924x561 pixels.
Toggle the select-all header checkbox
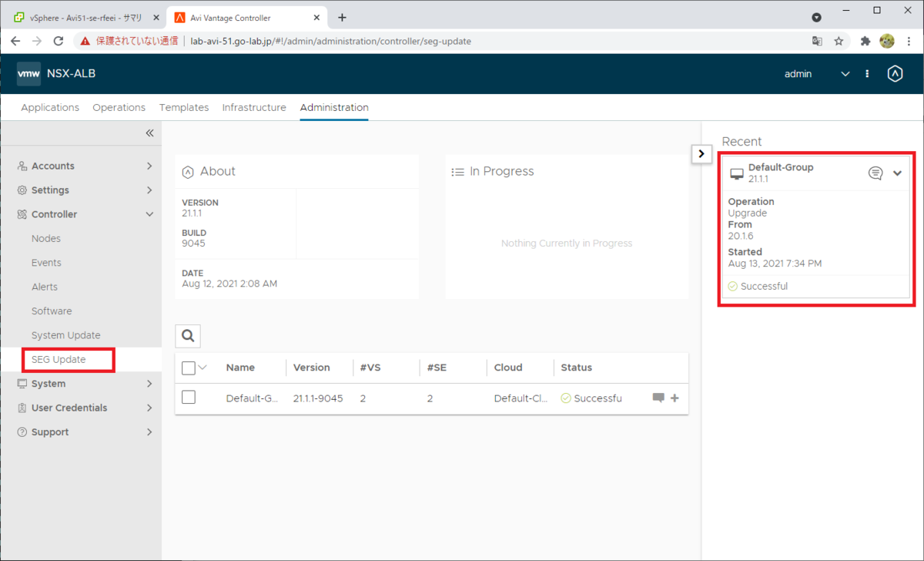point(189,368)
